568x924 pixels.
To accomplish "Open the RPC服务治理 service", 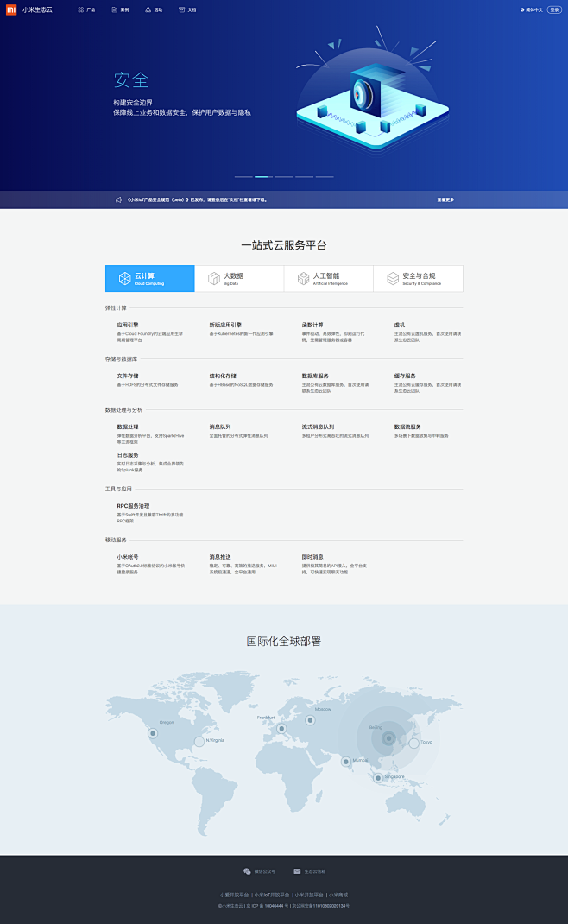I will 133,505.
